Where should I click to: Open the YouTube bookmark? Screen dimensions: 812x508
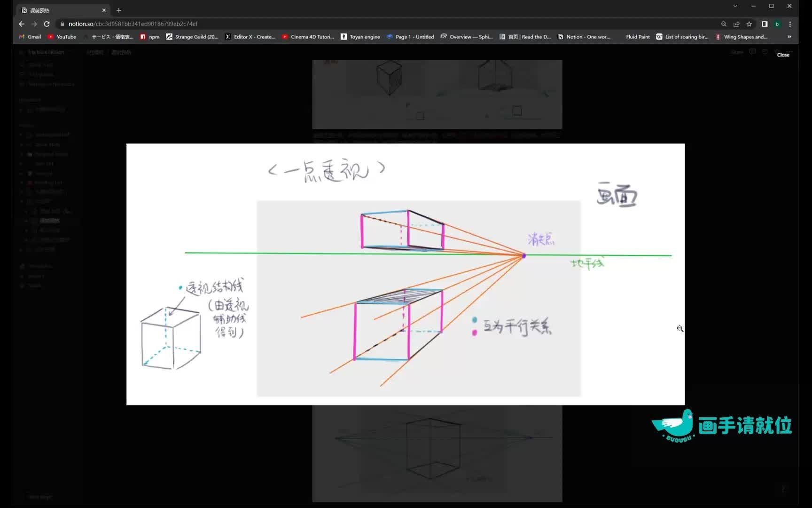62,37
